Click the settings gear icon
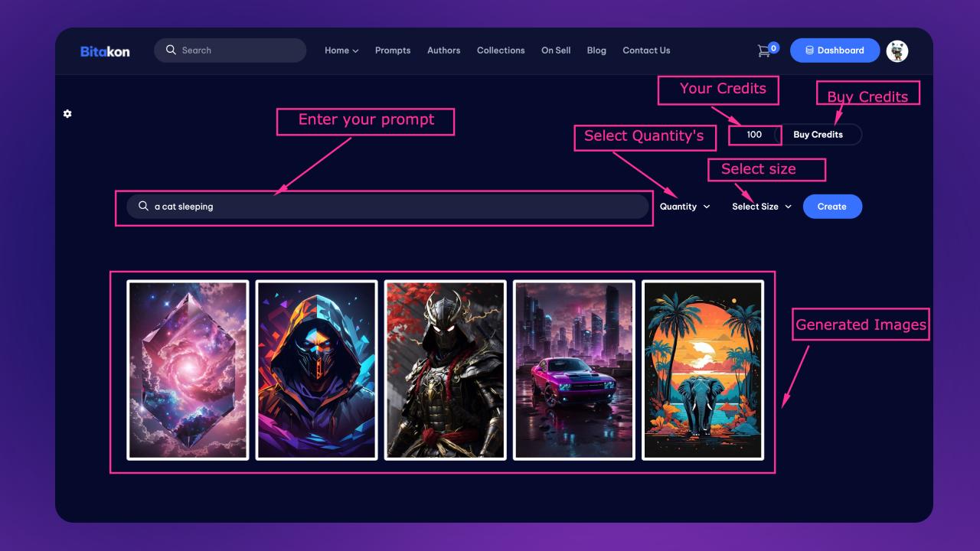This screenshot has width=980, height=551. point(67,113)
